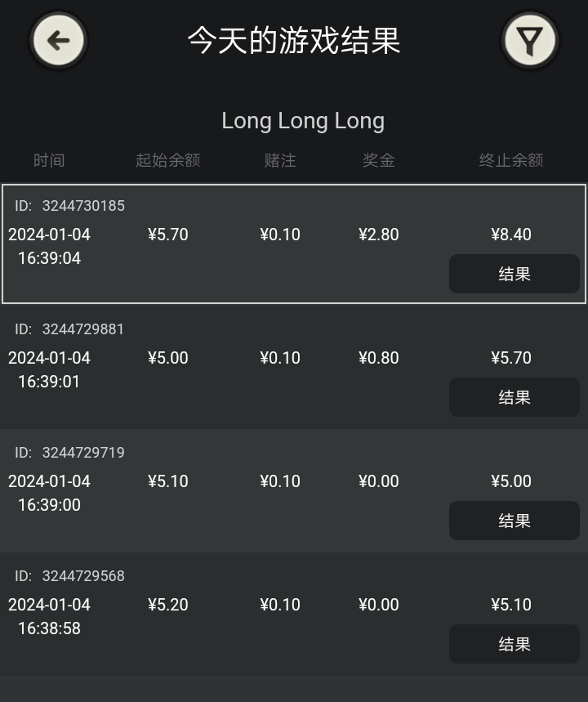Click the ¥8.40 ending balance
Viewport: 588px width, 702px height.
(x=511, y=235)
